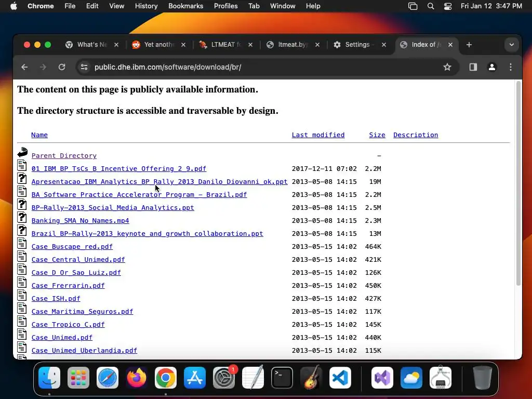Sort listing by Name column

tap(39, 135)
